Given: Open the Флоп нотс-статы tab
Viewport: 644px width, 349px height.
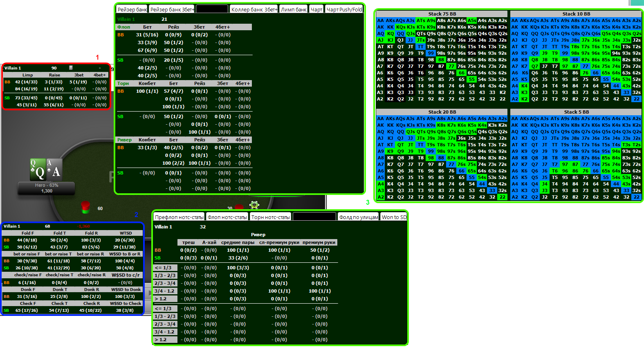Looking at the screenshot, I should pyautogui.click(x=227, y=217).
